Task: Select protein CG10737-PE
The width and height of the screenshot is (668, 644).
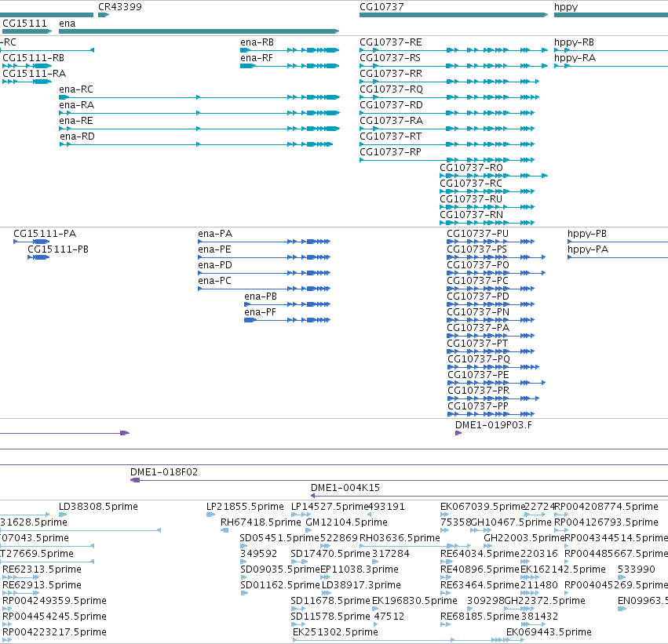Action: (497, 383)
